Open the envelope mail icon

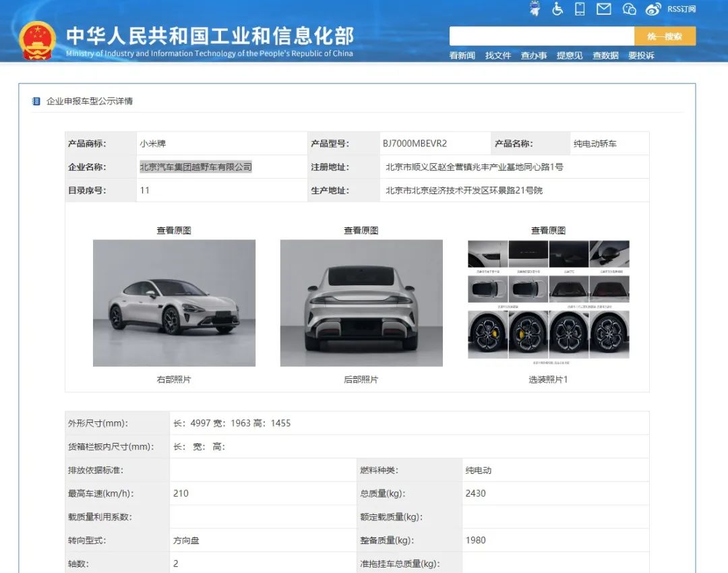coord(604,9)
